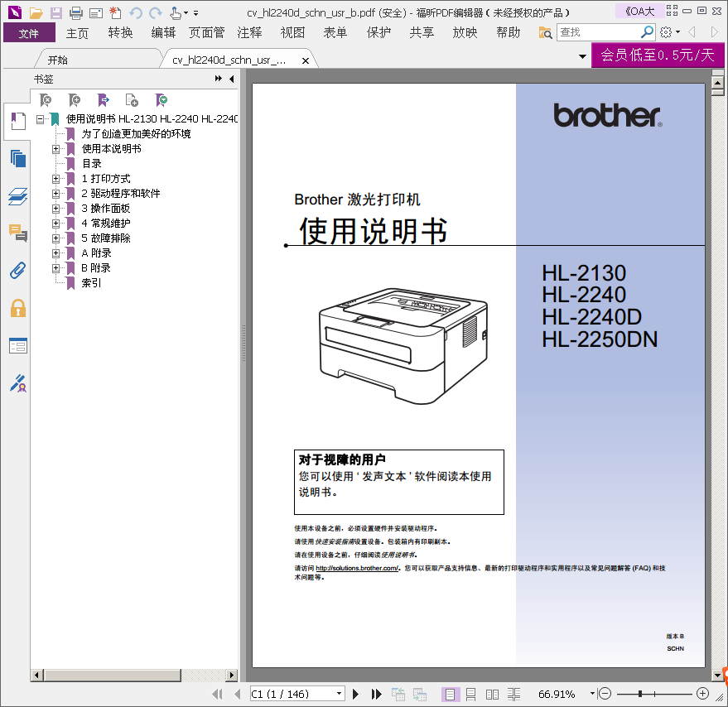
Task: Close the cv_hl2240d_schn_usr document tab
Action: (306, 60)
